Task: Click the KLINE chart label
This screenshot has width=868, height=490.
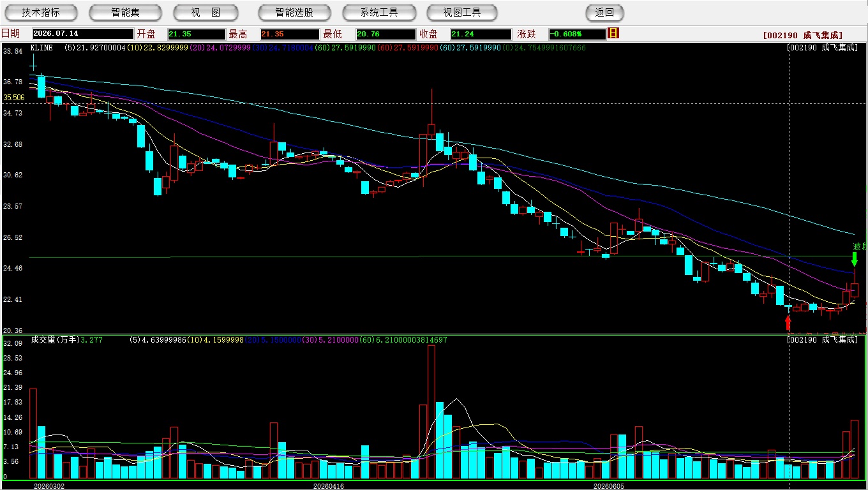Action: (41, 48)
